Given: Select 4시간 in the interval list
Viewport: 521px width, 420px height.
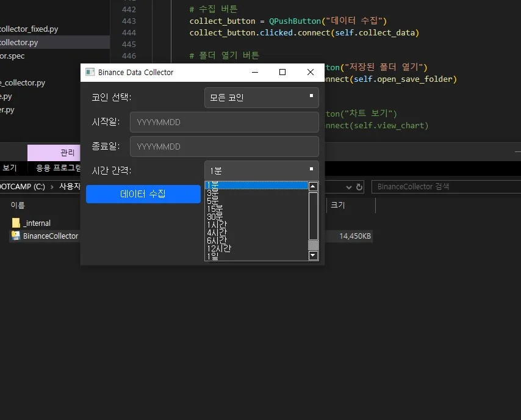Looking at the screenshot, I should click(256, 233).
